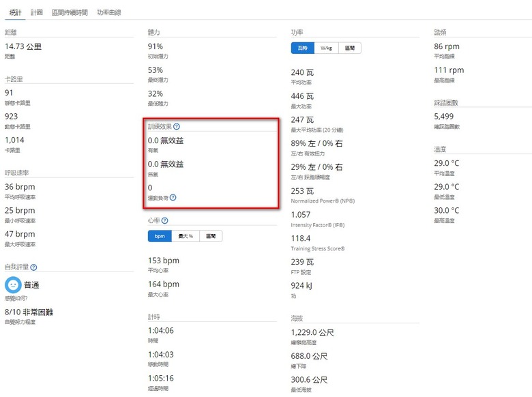Switch power display to W/kg
The image size is (532, 397).
click(x=327, y=48)
